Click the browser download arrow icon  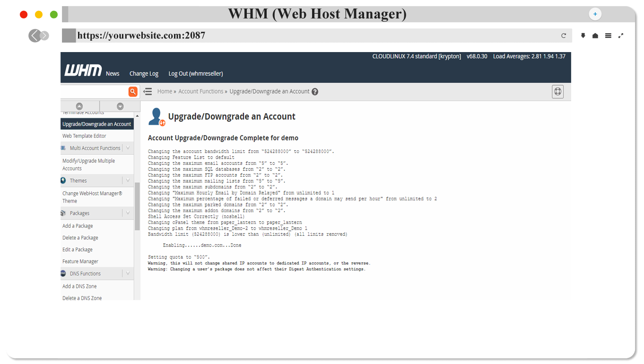click(583, 36)
